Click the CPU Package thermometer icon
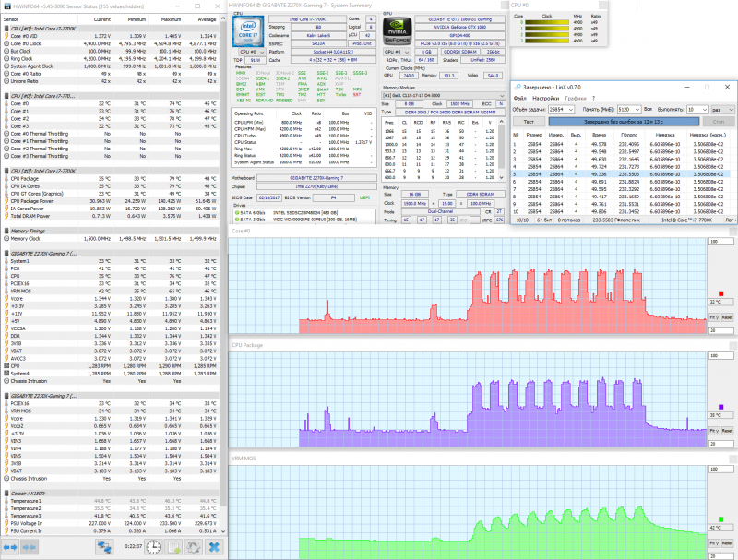The height and width of the screenshot is (560, 738). pyautogui.click(x=6, y=178)
